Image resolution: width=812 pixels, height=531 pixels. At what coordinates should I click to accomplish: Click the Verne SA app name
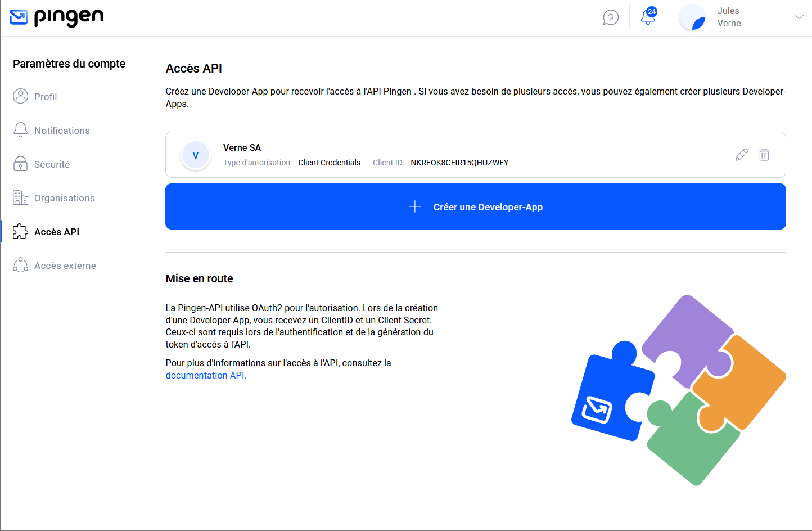[x=242, y=147]
